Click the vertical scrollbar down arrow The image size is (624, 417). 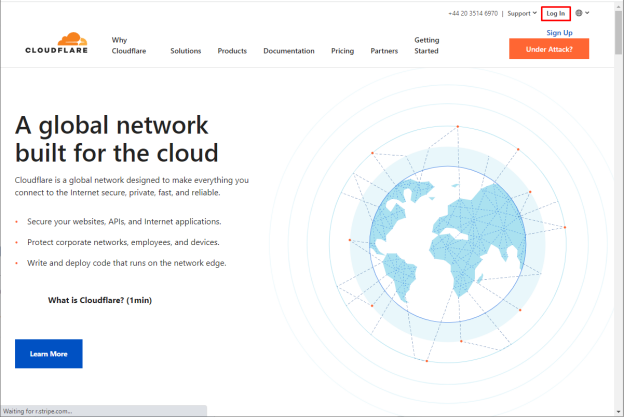pyautogui.click(x=618, y=412)
